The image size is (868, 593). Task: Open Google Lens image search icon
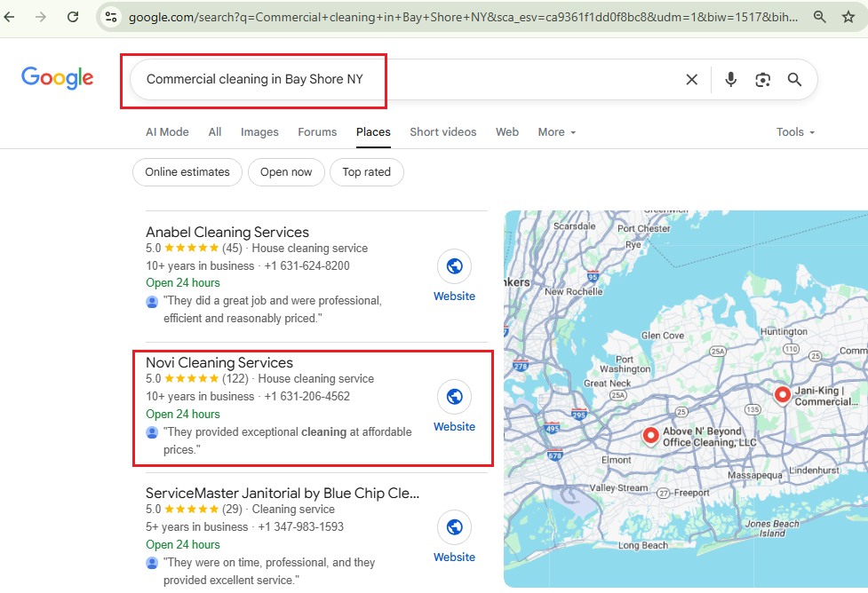762,80
